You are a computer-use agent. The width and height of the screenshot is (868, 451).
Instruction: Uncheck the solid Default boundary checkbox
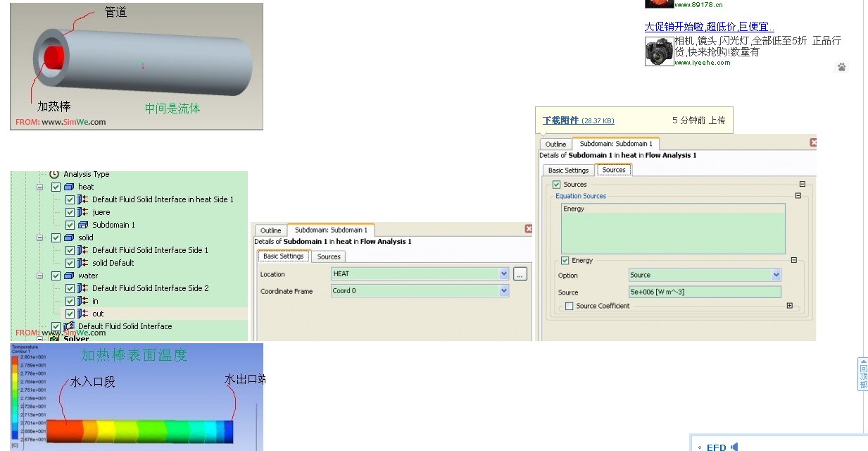click(70, 263)
